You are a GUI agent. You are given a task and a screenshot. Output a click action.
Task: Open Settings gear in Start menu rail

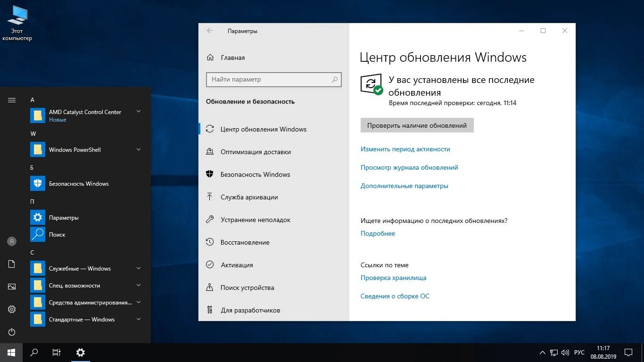point(12,309)
